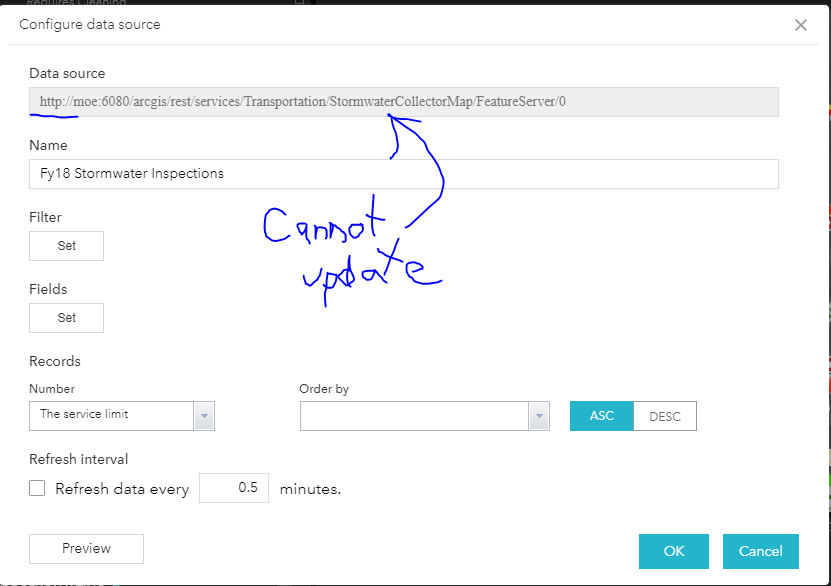Enable the Refresh data every checkbox

(x=38, y=489)
